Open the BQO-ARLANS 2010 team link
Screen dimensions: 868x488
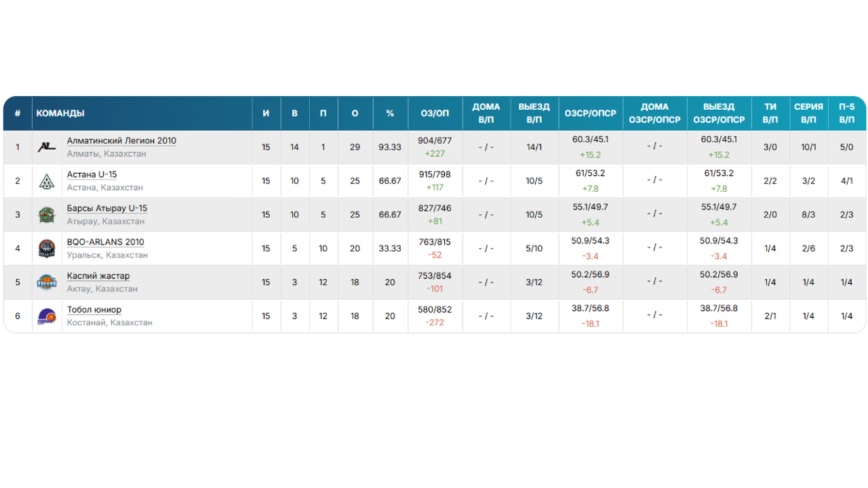coord(105,242)
